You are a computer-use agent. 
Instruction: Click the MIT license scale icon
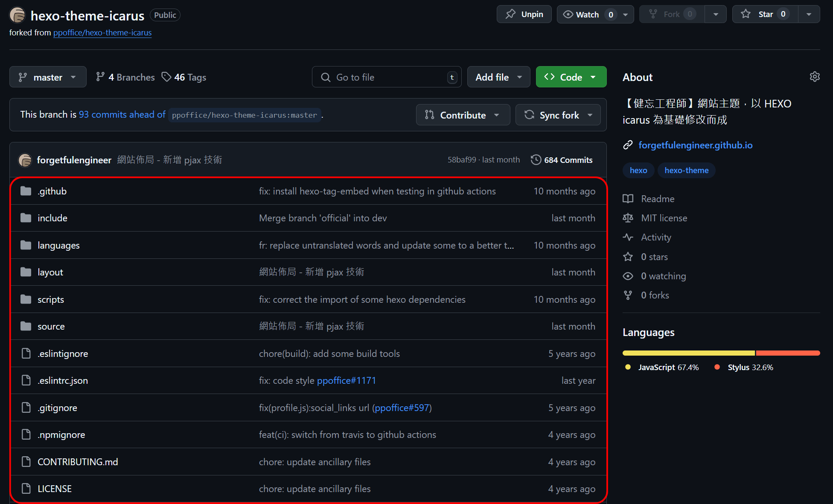tap(628, 218)
